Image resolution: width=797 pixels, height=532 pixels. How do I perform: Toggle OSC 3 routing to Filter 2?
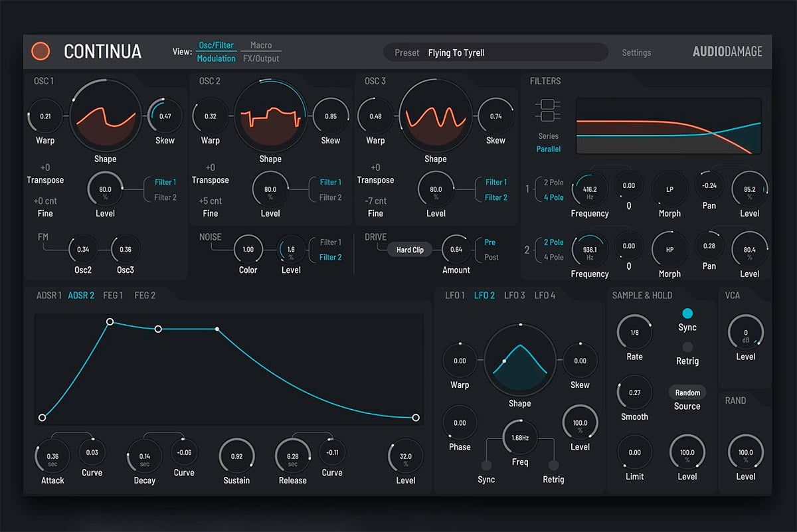[496, 197]
